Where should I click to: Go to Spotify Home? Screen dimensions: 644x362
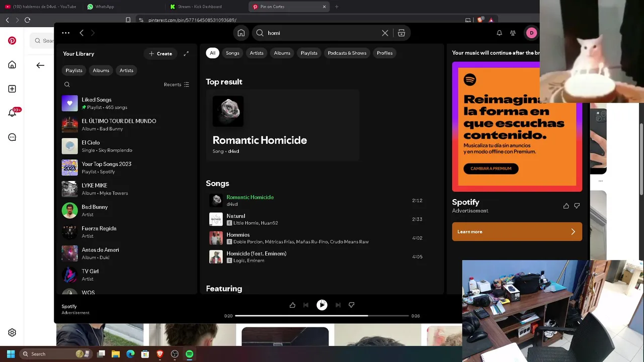(x=241, y=33)
